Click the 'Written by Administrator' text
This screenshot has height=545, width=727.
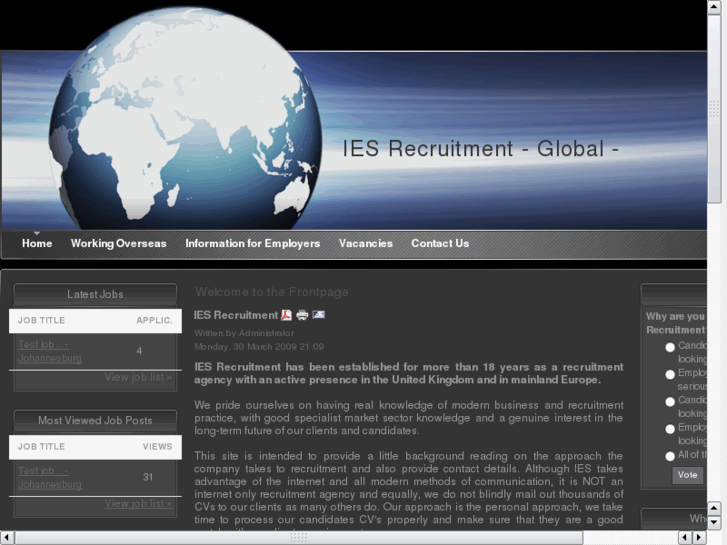[x=244, y=333]
